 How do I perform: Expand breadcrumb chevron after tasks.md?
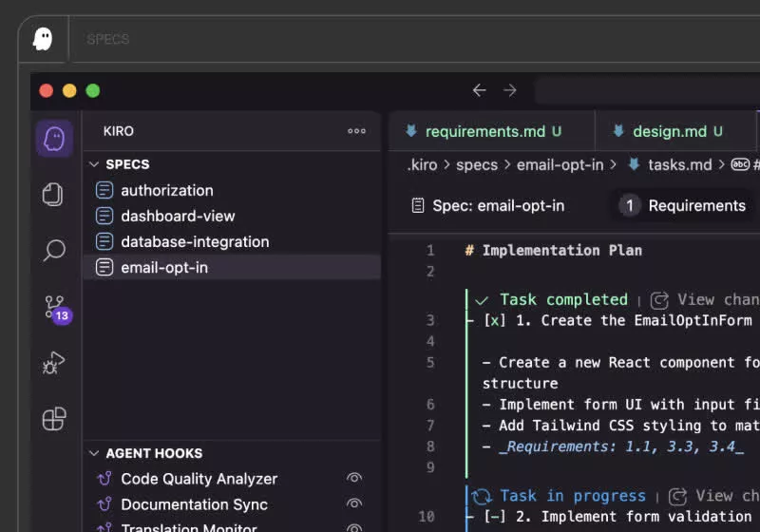tap(722, 164)
